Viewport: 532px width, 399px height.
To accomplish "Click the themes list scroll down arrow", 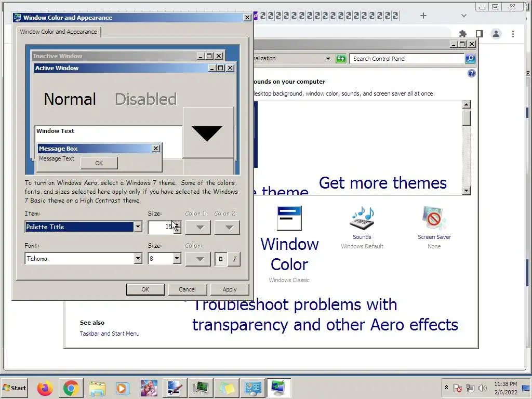I will [467, 190].
